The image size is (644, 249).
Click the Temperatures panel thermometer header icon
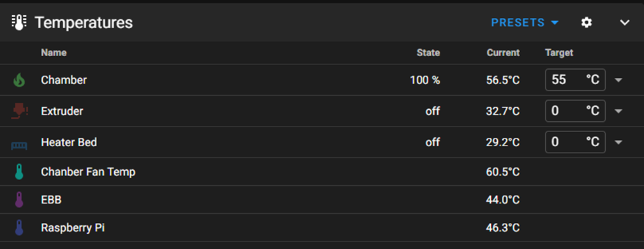(19, 22)
